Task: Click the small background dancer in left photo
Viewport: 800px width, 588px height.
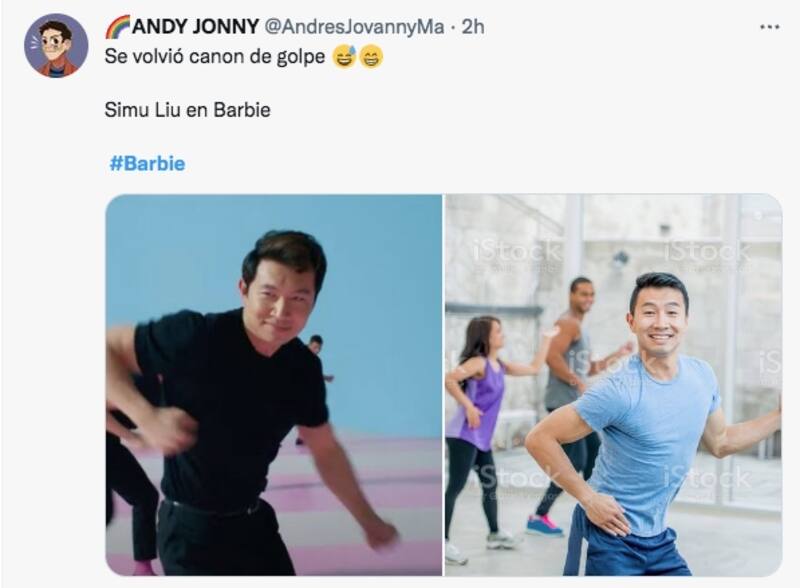Action: click(316, 357)
